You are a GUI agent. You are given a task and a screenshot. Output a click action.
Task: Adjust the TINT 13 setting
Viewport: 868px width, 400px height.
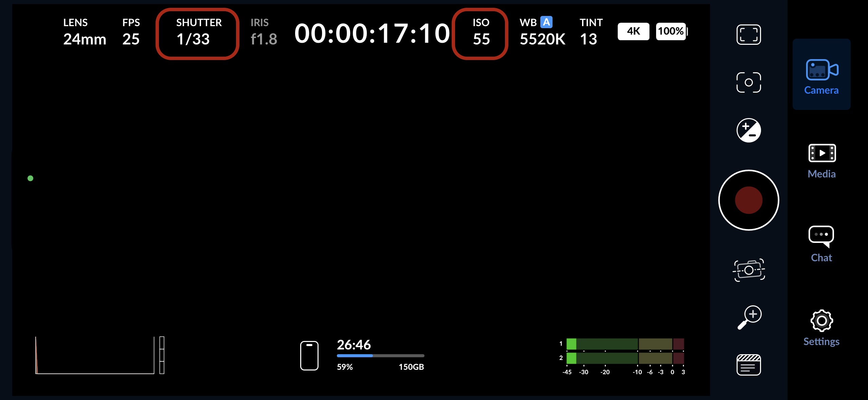coord(591,33)
